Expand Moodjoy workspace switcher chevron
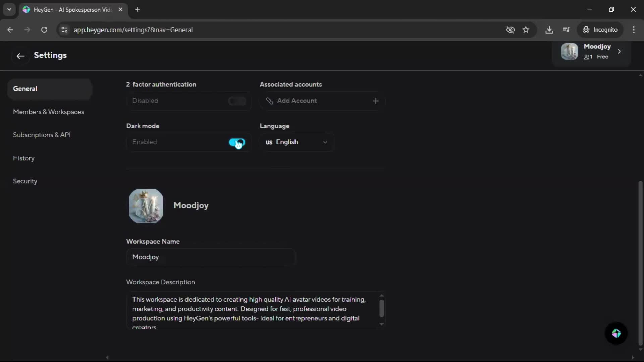 619,52
